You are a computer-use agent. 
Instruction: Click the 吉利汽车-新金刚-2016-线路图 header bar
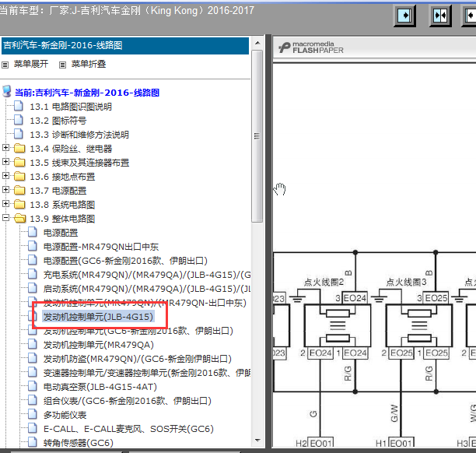(x=125, y=46)
